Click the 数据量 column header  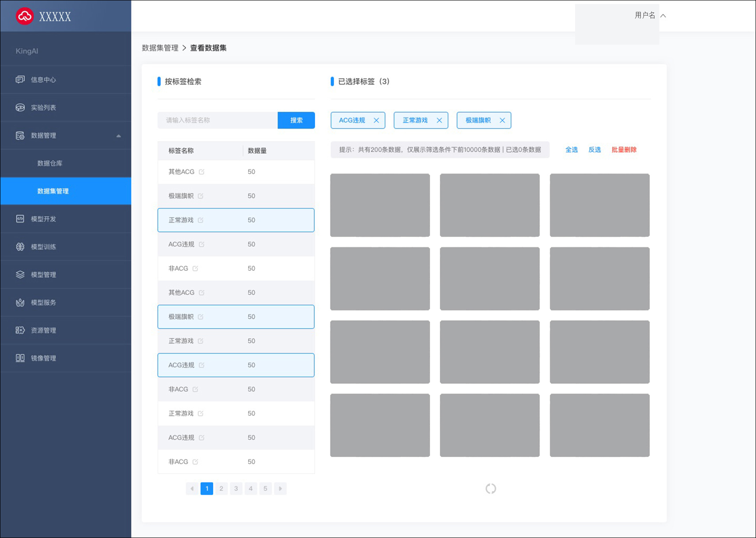pos(257,151)
